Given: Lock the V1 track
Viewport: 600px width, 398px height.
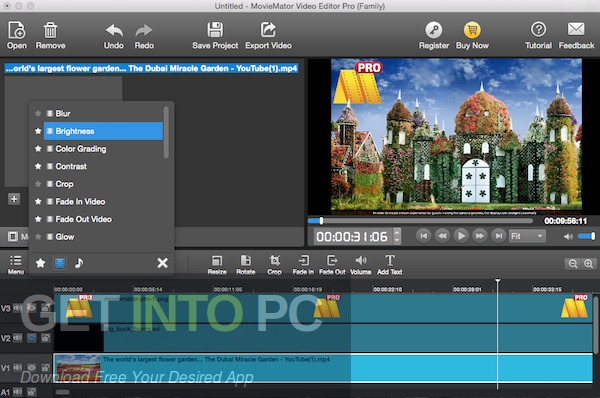Looking at the screenshot, I should (46, 367).
